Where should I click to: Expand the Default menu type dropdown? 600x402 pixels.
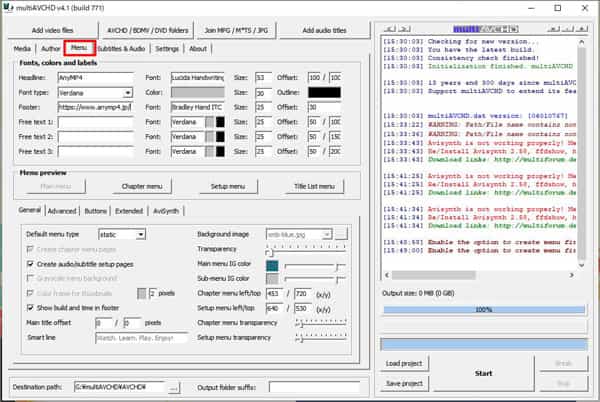pos(140,233)
